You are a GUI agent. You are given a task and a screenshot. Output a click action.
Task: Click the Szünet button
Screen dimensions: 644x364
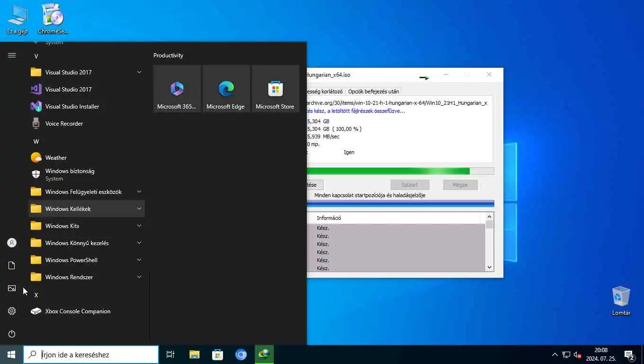click(410, 185)
